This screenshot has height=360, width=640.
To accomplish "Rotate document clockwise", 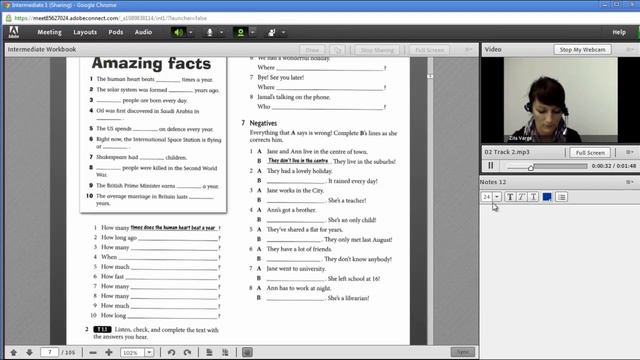I will pyautogui.click(x=187, y=352).
